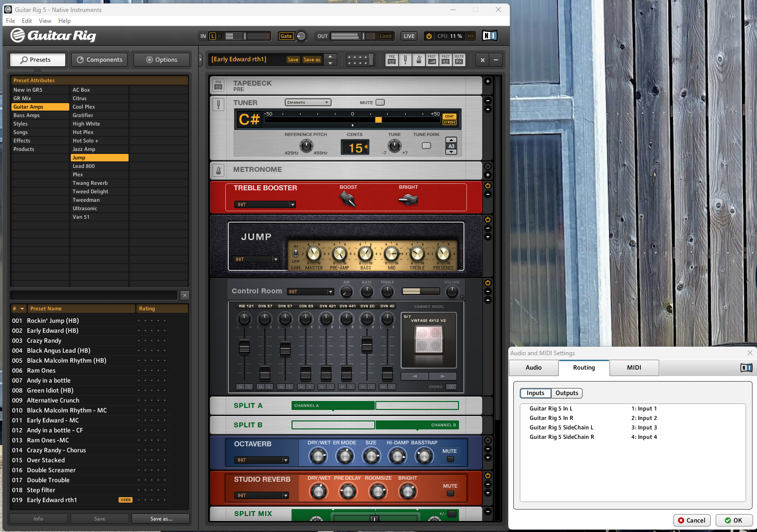This screenshot has height=532, width=757.
Task: Turn off Control Room power icon
Action: click(488, 283)
